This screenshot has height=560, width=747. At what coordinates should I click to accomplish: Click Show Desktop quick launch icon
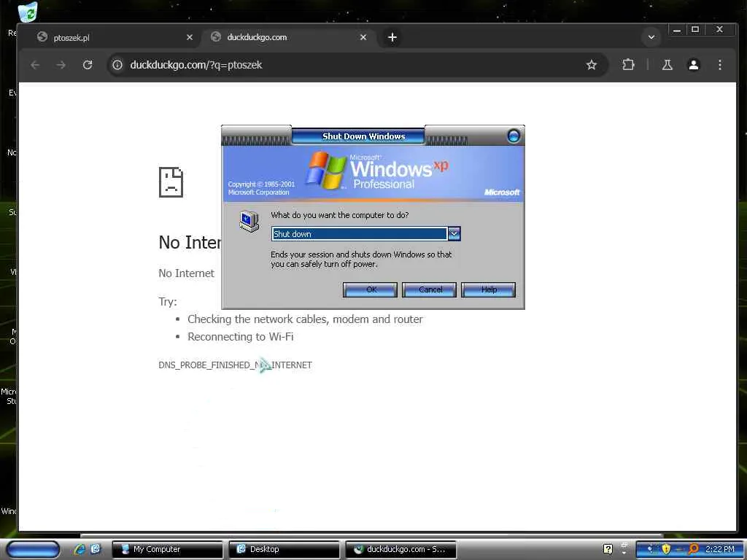pos(96,549)
